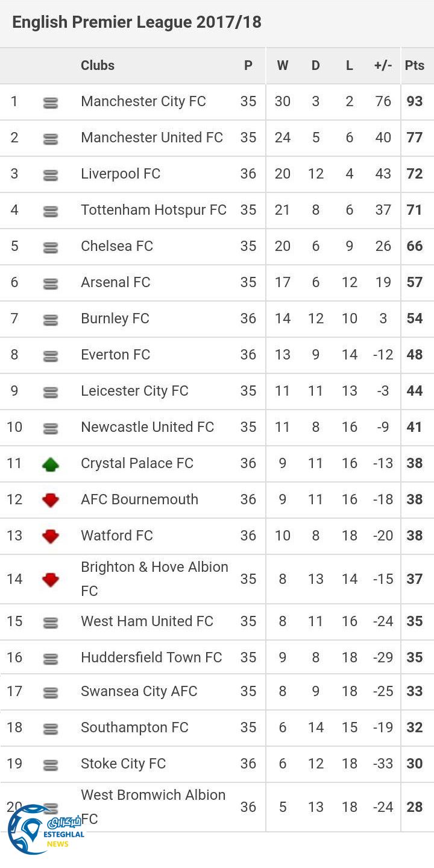Open Arsenal FC club entry
Image resolution: width=434 pixels, height=868 pixels.
click(116, 282)
